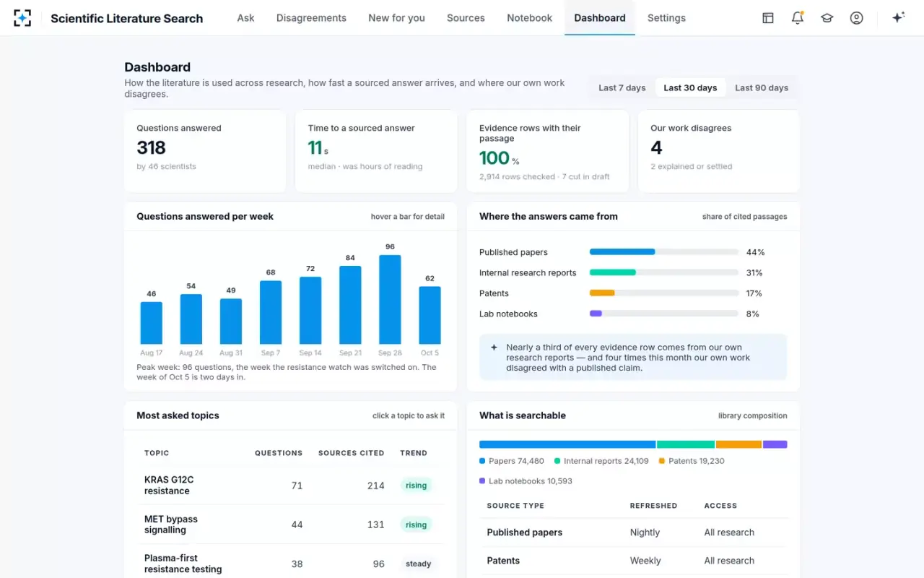
Task: Click the purple Lab notebooks library segment
Action: click(775, 444)
